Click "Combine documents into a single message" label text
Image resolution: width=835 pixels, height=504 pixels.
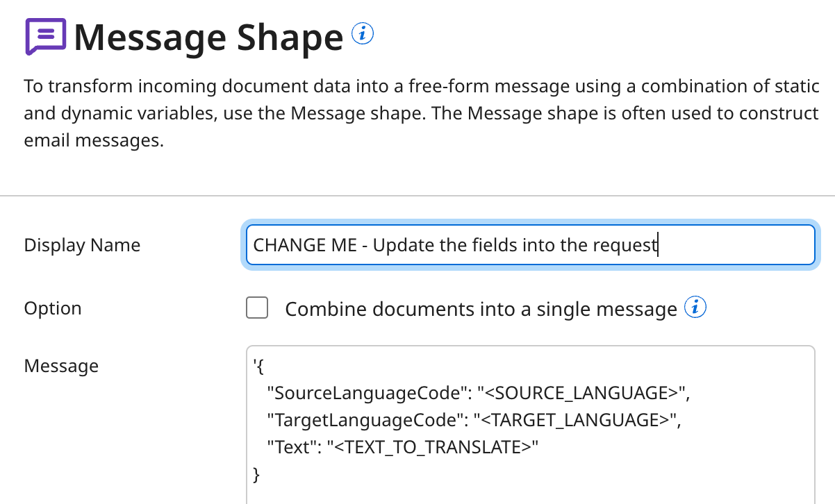coord(481,309)
